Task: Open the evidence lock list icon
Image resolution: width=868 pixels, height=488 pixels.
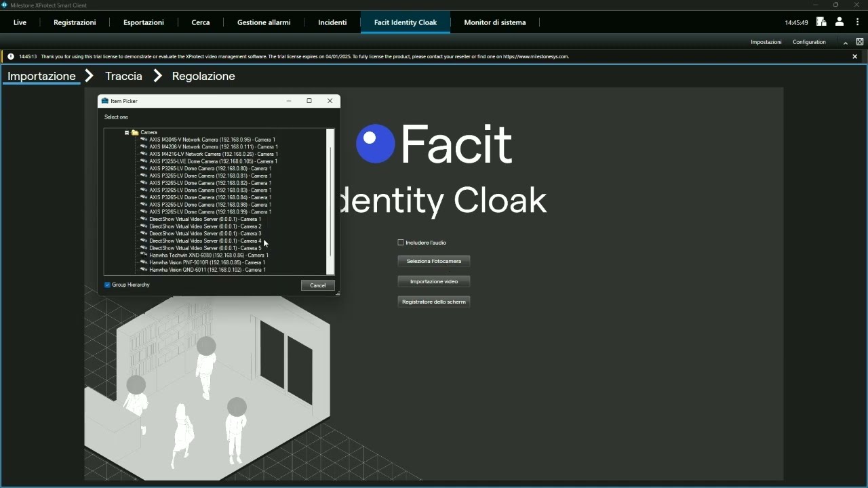Action: coord(821,22)
